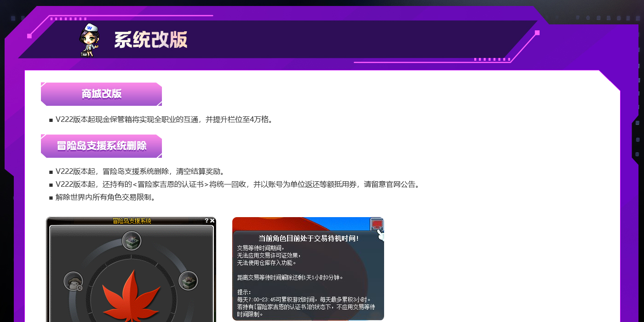The width and height of the screenshot is (644, 322).
Task: Click the 清空结算奖励 bullet line
Action: click(140, 172)
